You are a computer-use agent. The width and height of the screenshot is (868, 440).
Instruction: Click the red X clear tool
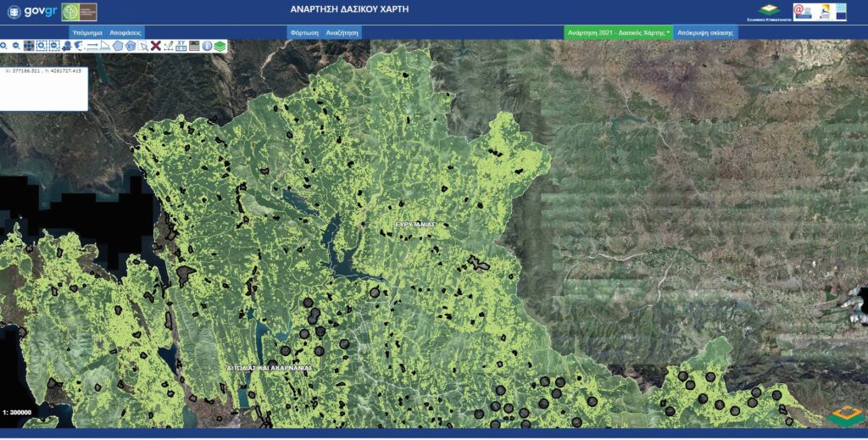pos(156,46)
